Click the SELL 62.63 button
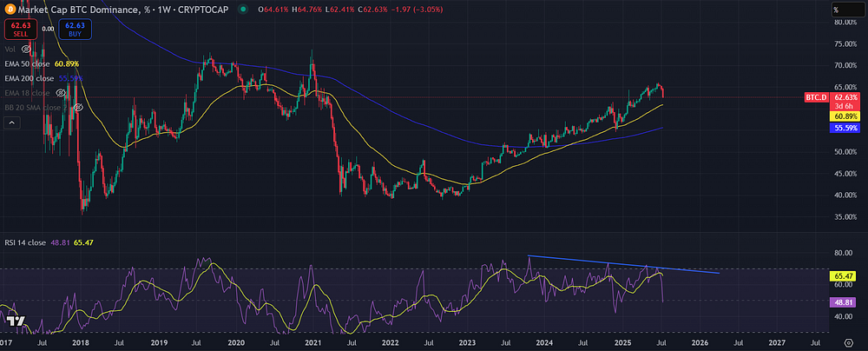The image size is (868, 351). (20, 30)
